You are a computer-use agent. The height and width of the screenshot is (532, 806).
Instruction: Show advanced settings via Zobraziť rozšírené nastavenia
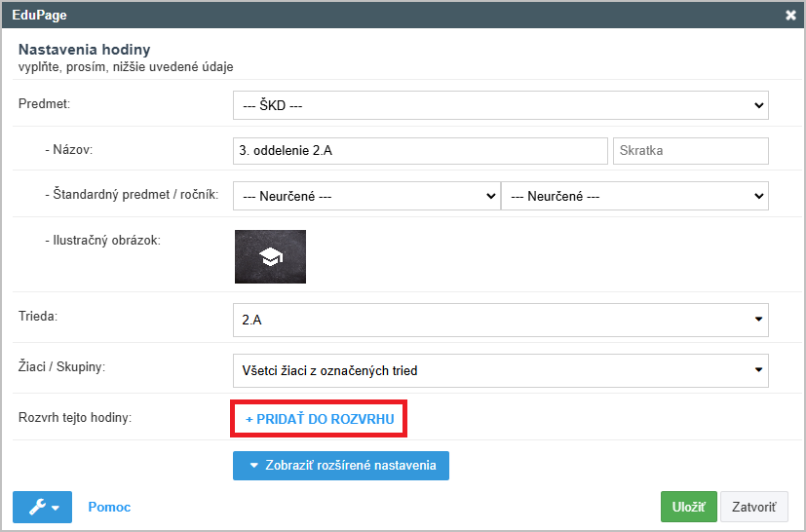pos(340,466)
